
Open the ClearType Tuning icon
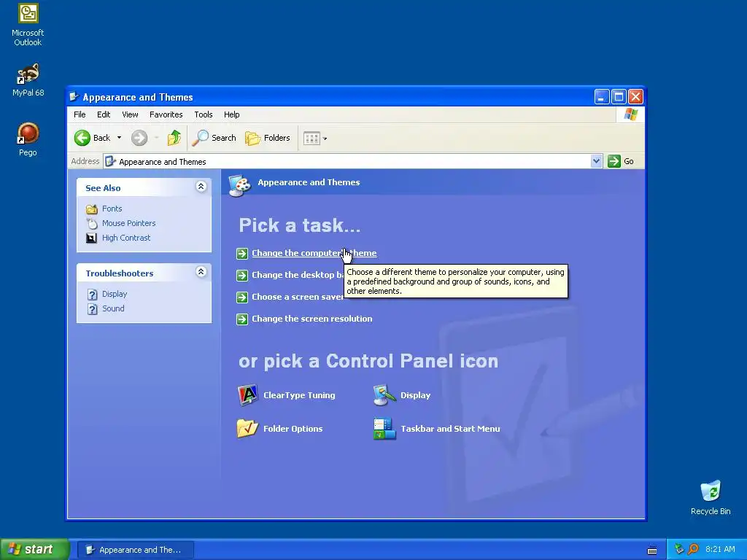click(x=248, y=394)
